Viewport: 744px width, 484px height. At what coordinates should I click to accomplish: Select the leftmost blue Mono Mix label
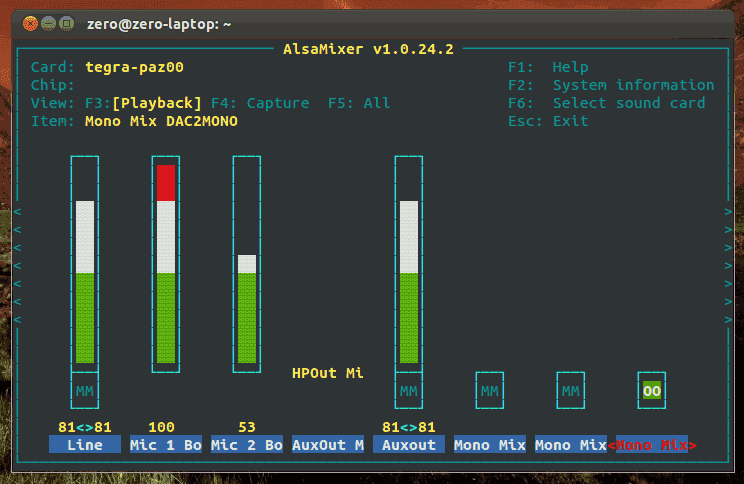pos(490,445)
